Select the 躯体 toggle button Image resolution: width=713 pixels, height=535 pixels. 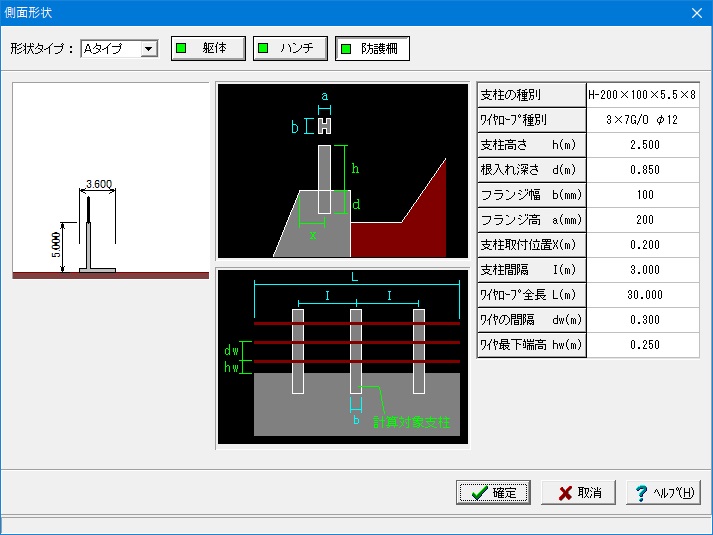pyautogui.click(x=208, y=49)
